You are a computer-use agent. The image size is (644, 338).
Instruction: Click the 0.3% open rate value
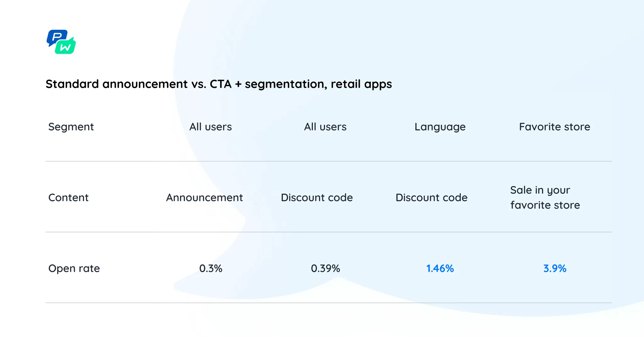click(x=211, y=269)
